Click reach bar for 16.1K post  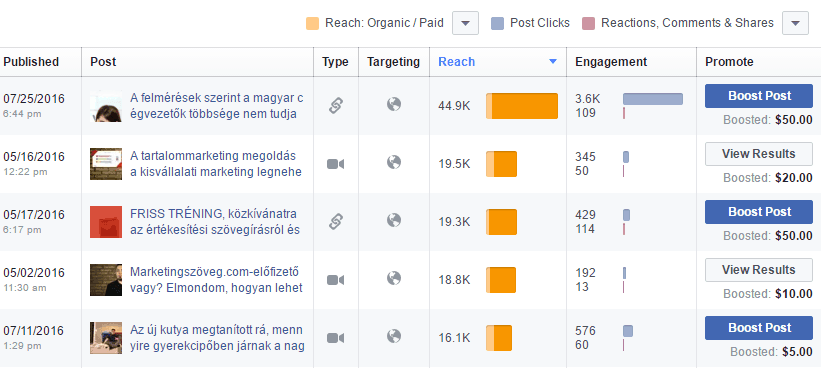coord(498,338)
